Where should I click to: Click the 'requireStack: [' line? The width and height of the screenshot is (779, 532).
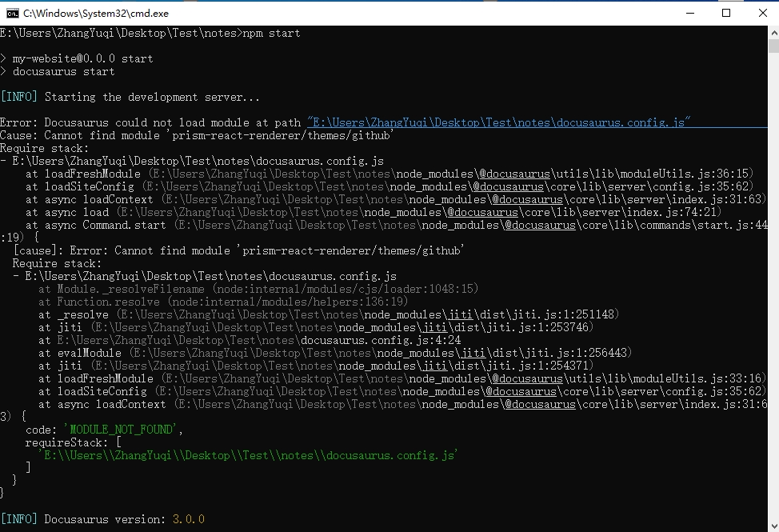tap(73, 442)
